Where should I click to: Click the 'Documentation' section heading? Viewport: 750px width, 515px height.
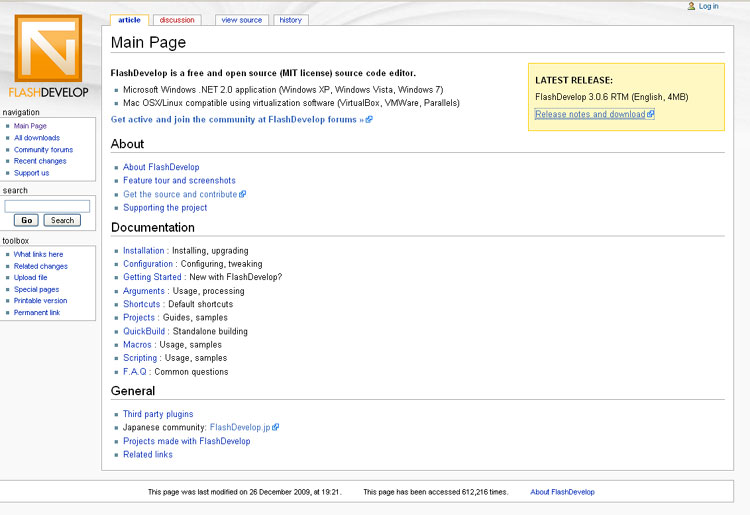153,228
